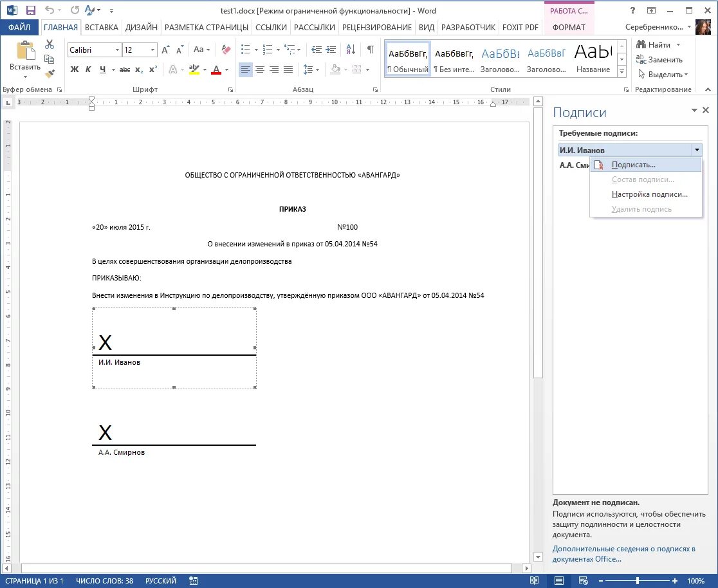Choose Подписать... from the menu
Viewport: 718px width, 588px height.
pos(646,165)
